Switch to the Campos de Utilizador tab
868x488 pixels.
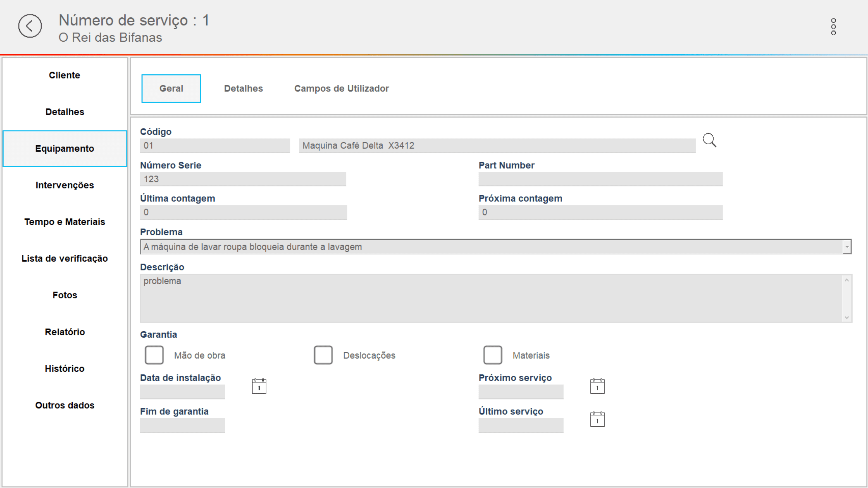click(x=341, y=88)
